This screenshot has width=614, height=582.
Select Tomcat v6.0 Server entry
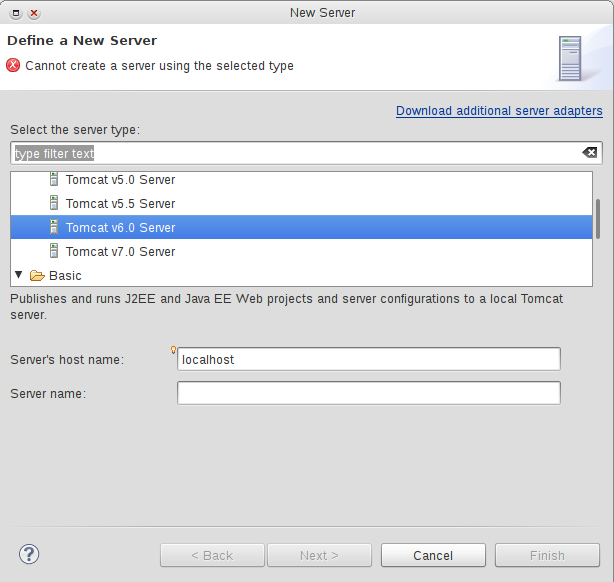[301, 227]
